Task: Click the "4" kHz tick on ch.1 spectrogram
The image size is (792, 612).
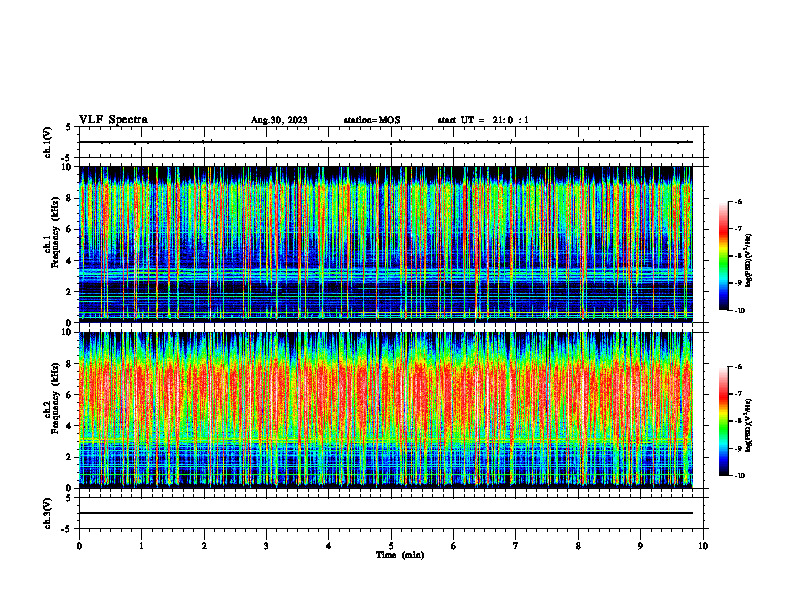Action: [70, 261]
